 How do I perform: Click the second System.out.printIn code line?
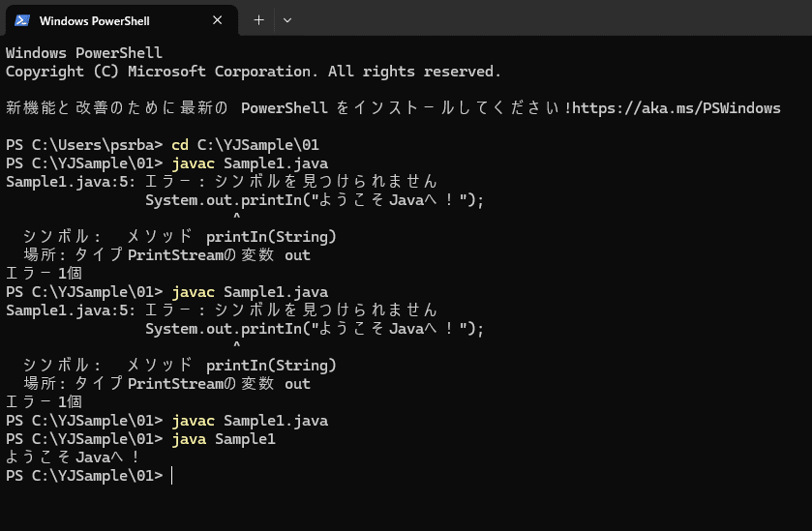pos(315,329)
